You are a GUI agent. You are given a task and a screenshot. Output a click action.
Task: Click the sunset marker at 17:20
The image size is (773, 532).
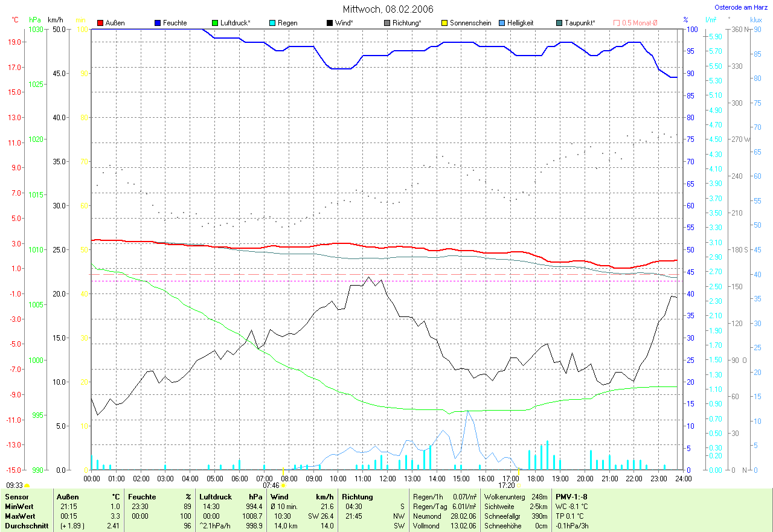click(x=518, y=485)
